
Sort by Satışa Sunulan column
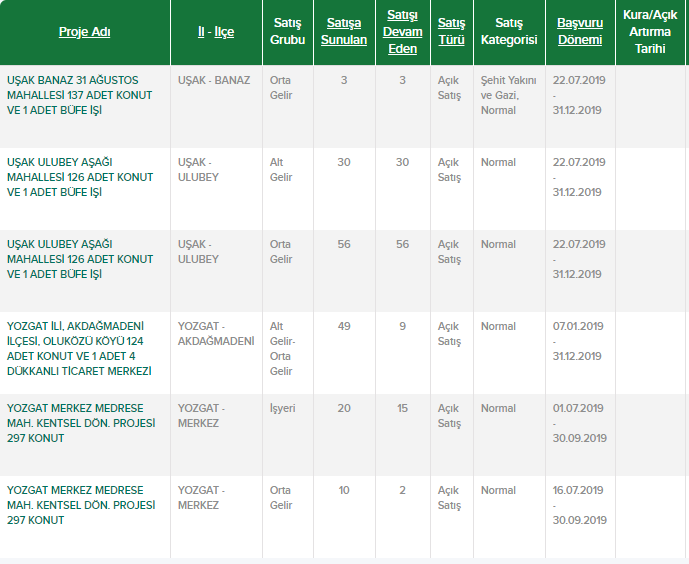pyautogui.click(x=343, y=32)
